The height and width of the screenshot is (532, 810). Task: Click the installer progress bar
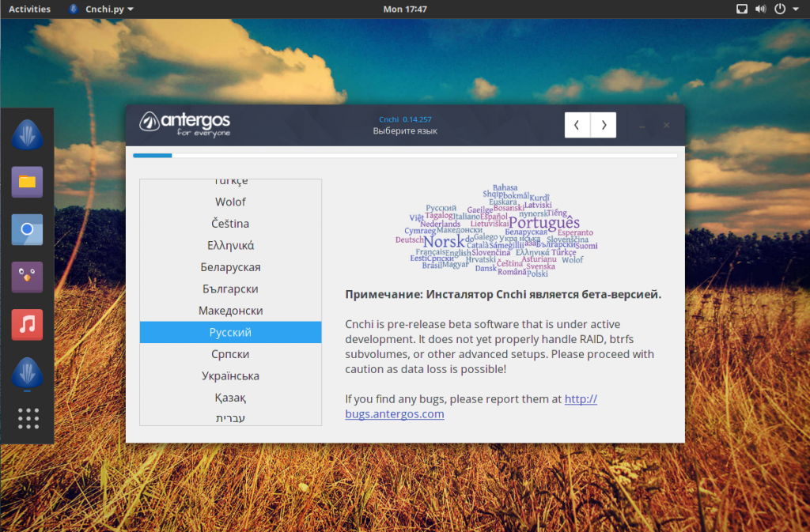(405, 155)
